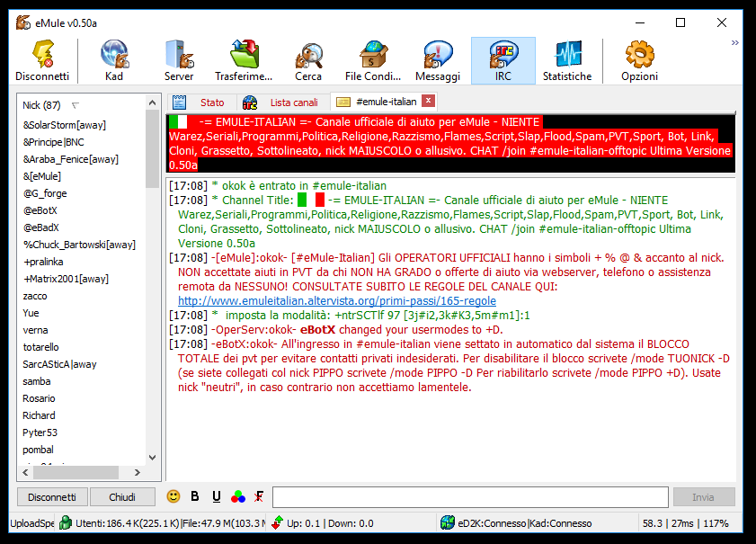Select nick +Matrix2001[away]
This screenshot has height=544, width=756.
(66, 279)
